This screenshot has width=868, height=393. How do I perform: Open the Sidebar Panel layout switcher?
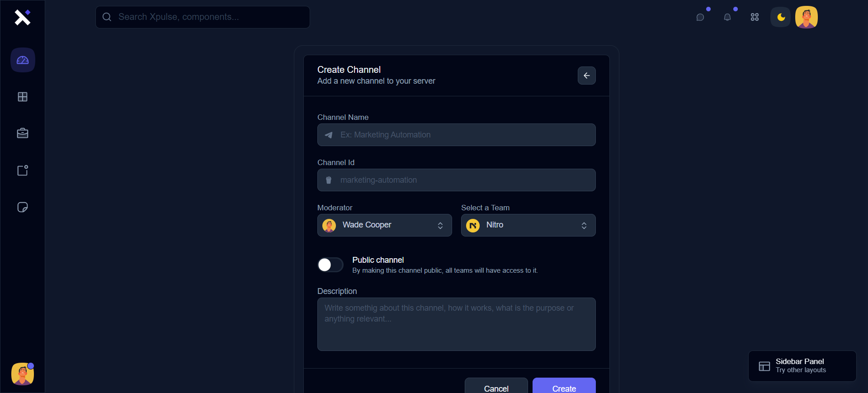802,366
